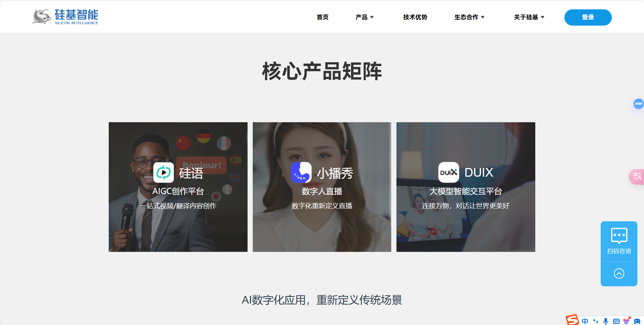Click the 小播秀 digital human live icon
644x325 pixels.
[x=301, y=173]
